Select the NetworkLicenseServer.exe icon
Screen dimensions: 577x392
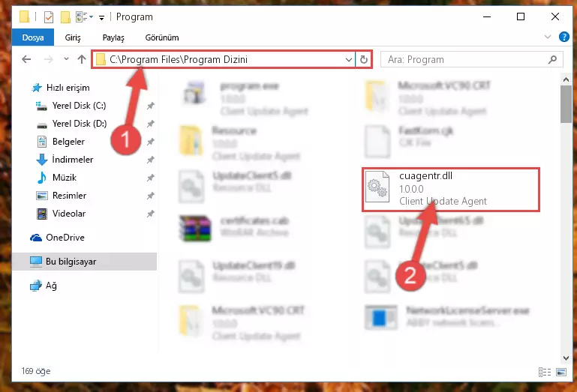click(x=381, y=317)
